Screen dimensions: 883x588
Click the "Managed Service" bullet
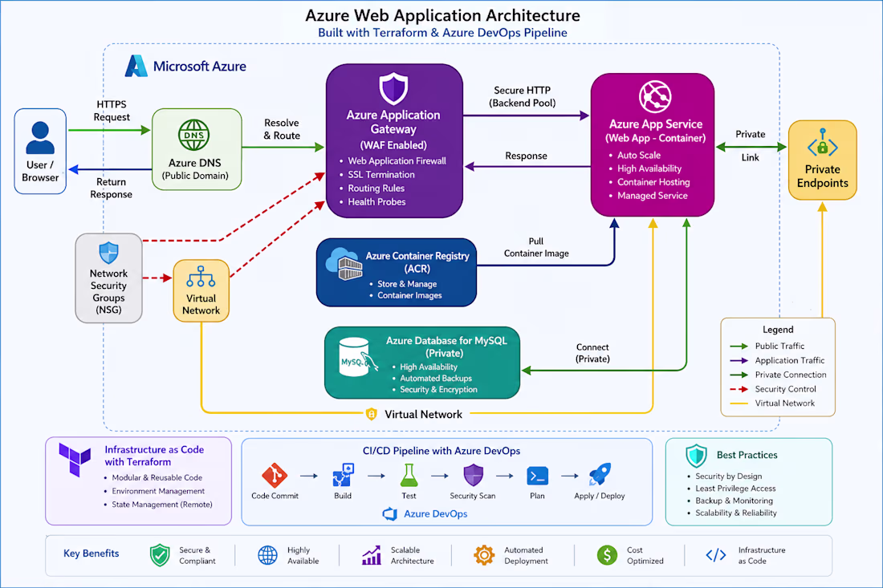[652, 195]
